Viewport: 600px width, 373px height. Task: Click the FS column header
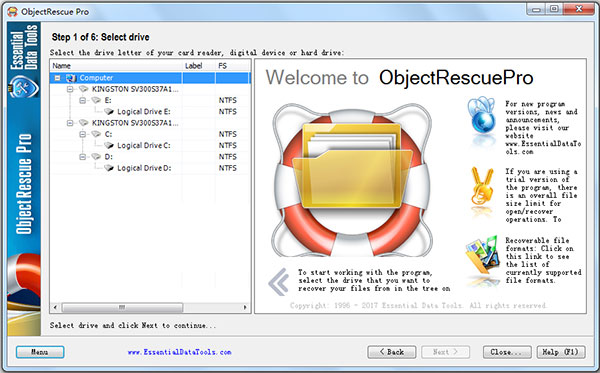click(233, 66)
